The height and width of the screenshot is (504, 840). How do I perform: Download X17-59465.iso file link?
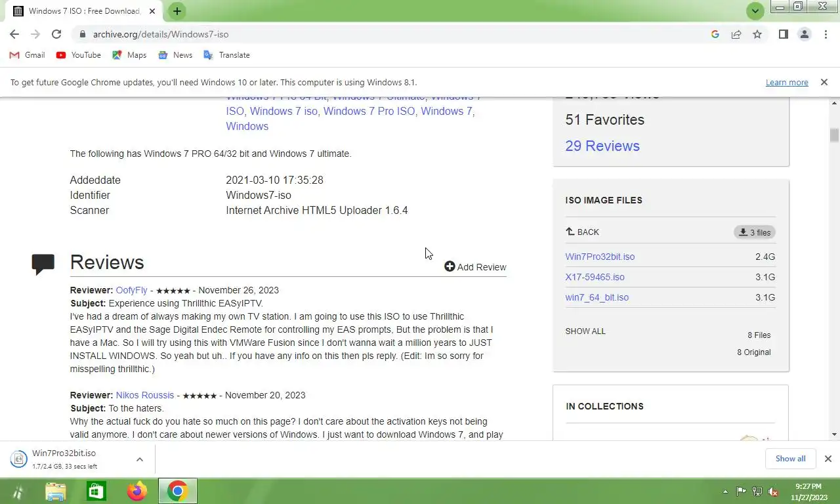(x=595, y=277)
